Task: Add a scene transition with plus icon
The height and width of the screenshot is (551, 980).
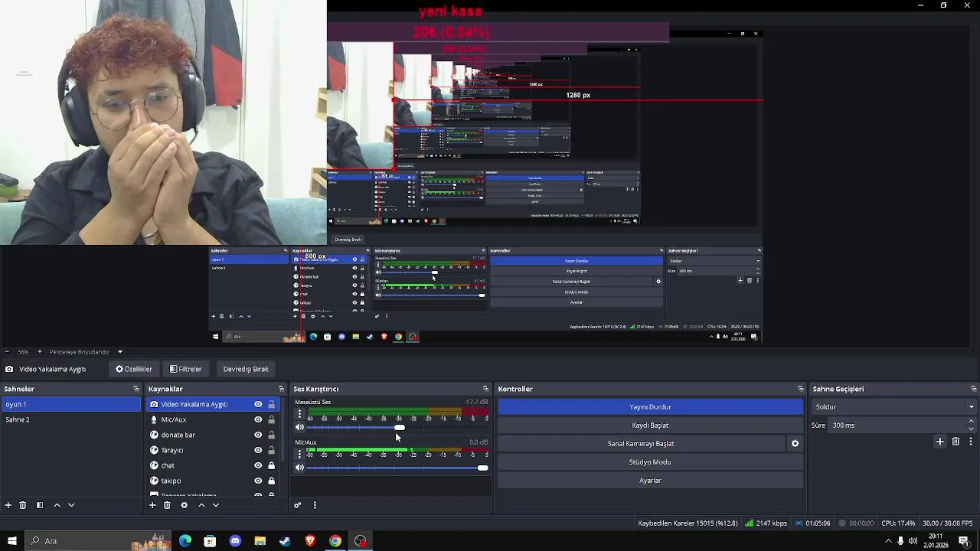Action: [x=940, y=442]
